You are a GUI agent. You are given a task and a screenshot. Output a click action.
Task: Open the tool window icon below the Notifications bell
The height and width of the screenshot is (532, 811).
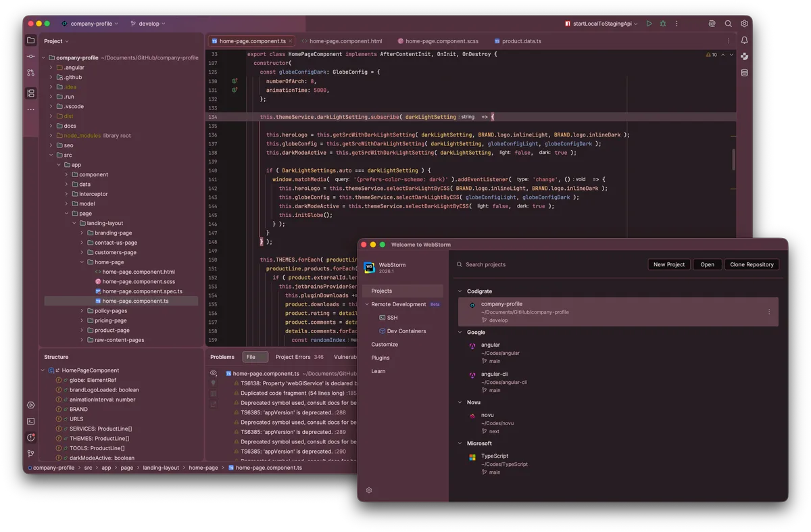pos(744,57)
